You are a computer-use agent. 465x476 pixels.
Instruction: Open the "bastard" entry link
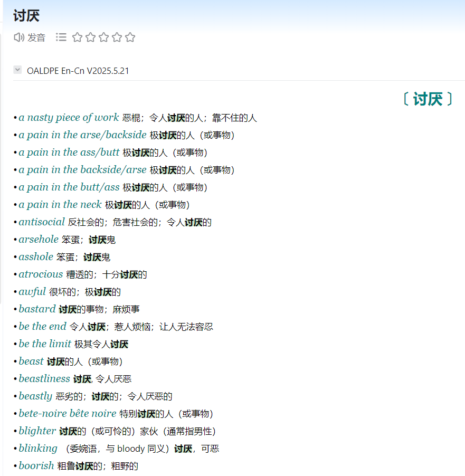pyautogui.click(x=37, y=309)
